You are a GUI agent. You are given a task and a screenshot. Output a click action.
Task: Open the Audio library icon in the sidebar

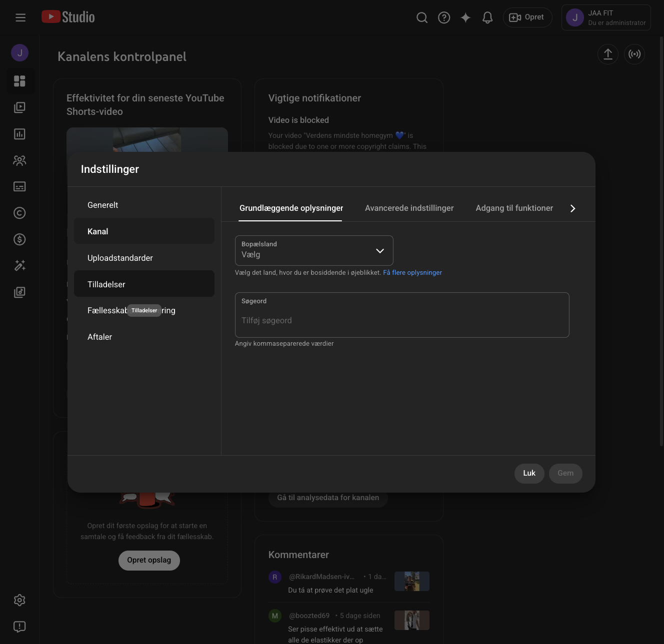19,292
